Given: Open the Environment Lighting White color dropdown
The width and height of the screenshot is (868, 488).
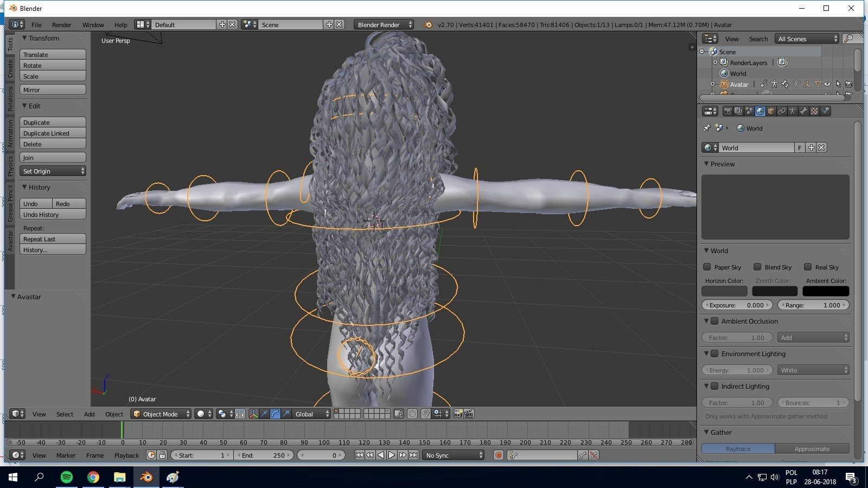Looking at the screenshot, I should pos(813,370).
